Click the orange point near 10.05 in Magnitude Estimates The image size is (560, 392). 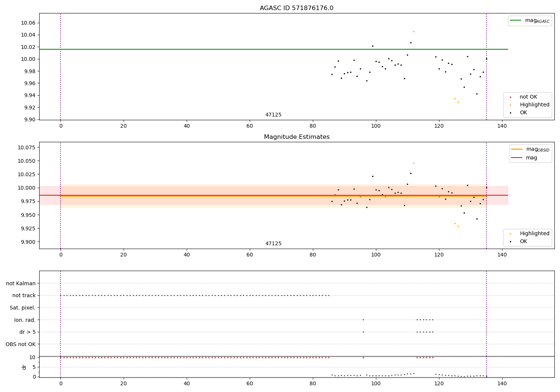point(414,163)
